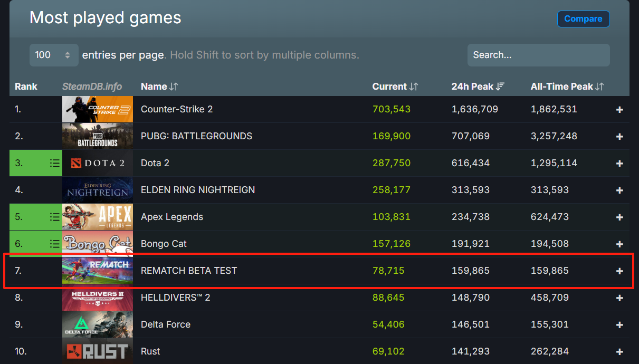Click the list icon next to Apex Legends rank
The width and height of the screenshot is (639, 364).
tap(54, 217)
